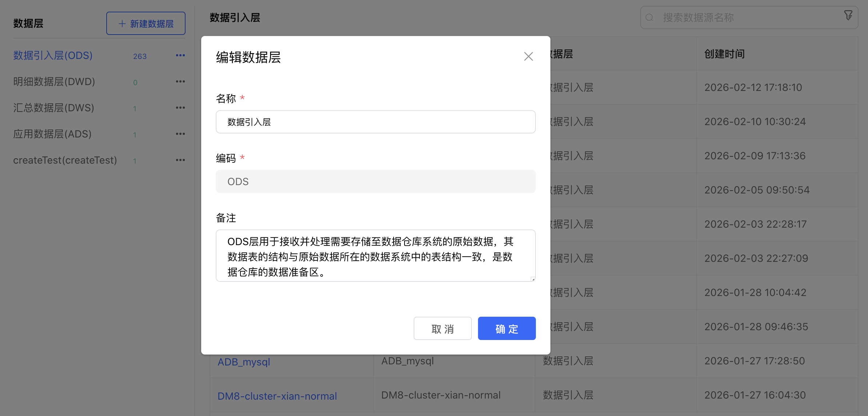Select createTest(createTest) layer item
This screenshot has width=868, height=416.
point(65,160)
